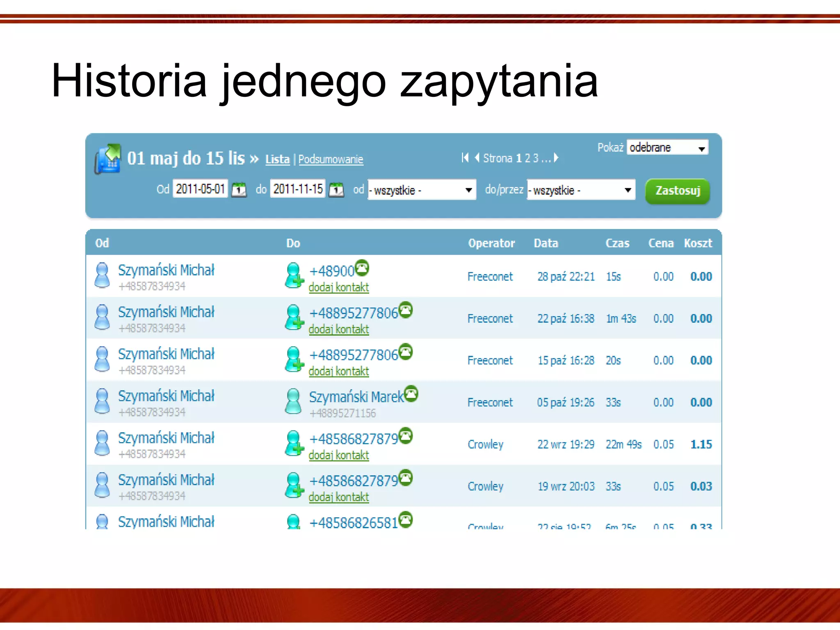Click add-contact person icon in the +48900 row

(x=294, y=276)
